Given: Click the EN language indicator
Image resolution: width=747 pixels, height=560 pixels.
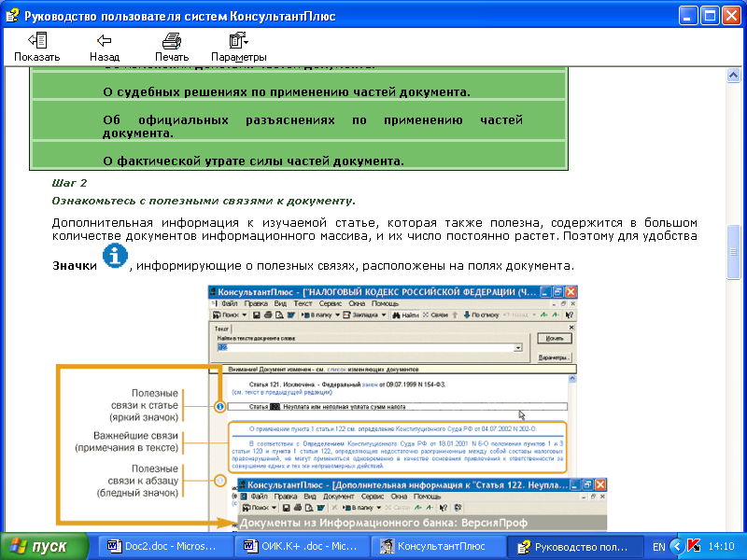Looking at the screenshot, I should [659, 547].
